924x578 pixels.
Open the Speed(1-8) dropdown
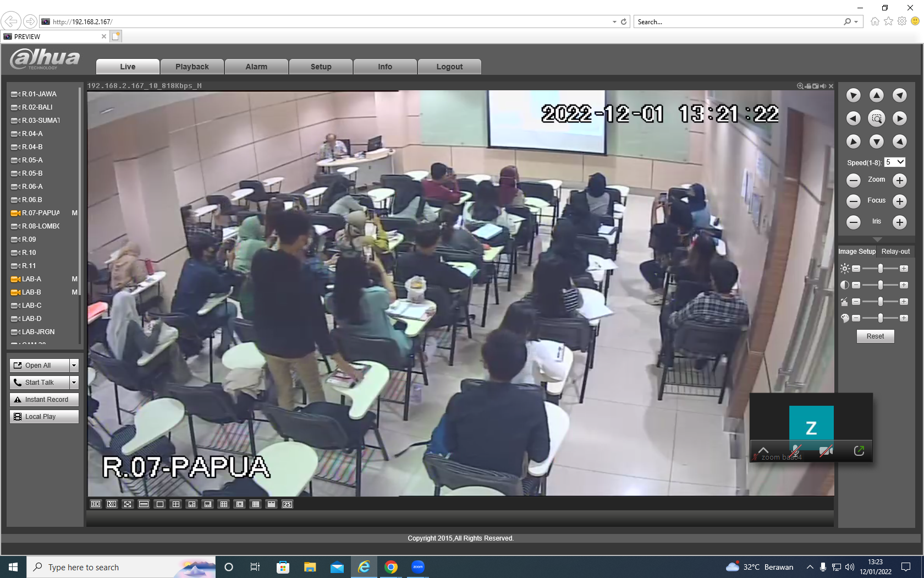coord(895,162)
